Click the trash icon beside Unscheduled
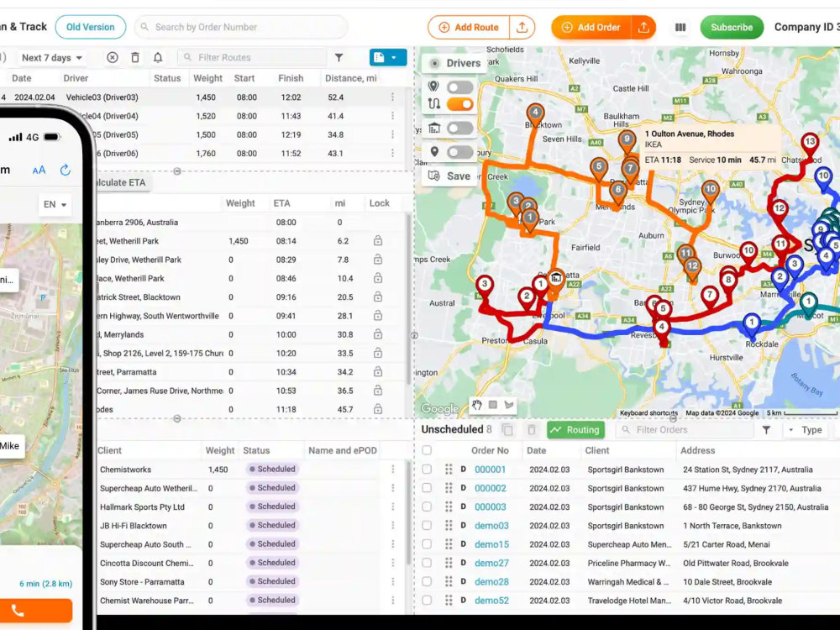Image resolution: width=840 pixels, height=630 pixels. pyautogui.click(x=532, y=429)
